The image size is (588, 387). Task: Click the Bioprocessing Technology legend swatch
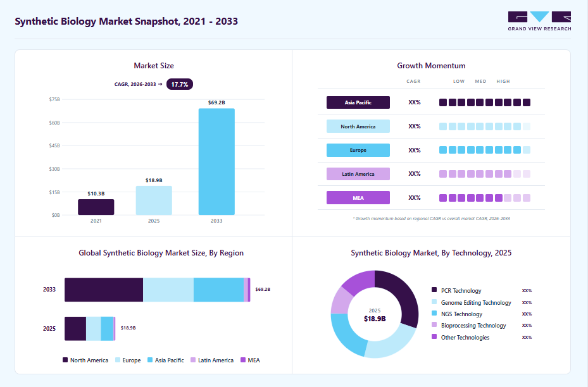pyautogui.click(x=434, y=325)
